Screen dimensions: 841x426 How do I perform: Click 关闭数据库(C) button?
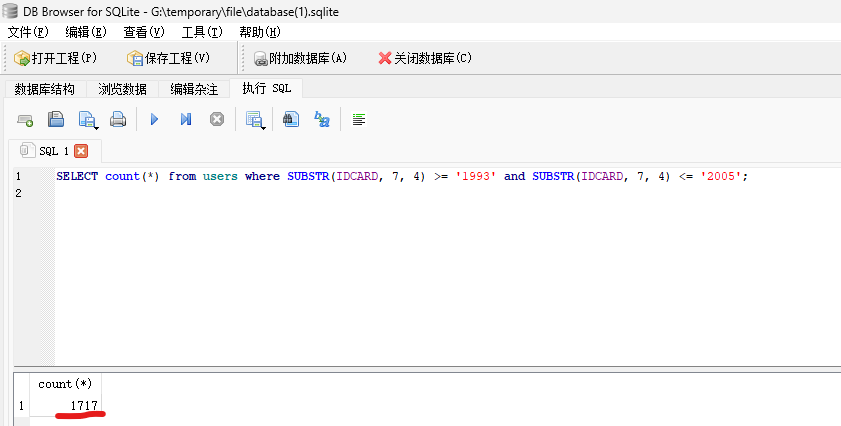click(425, 58)
